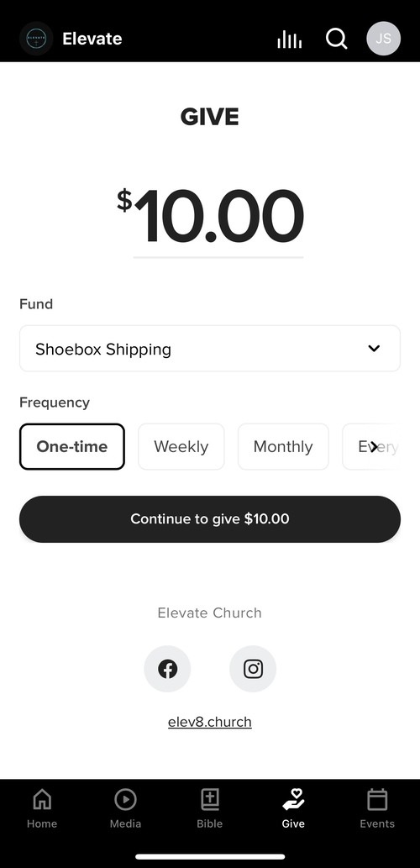
Task: Open the Events calendar tab
Action: point(377,809)
